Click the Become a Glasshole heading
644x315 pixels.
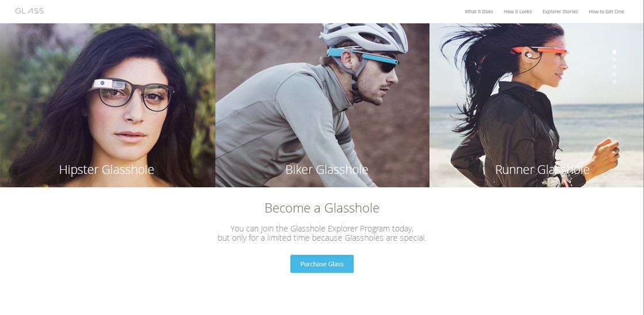(322, 208)
